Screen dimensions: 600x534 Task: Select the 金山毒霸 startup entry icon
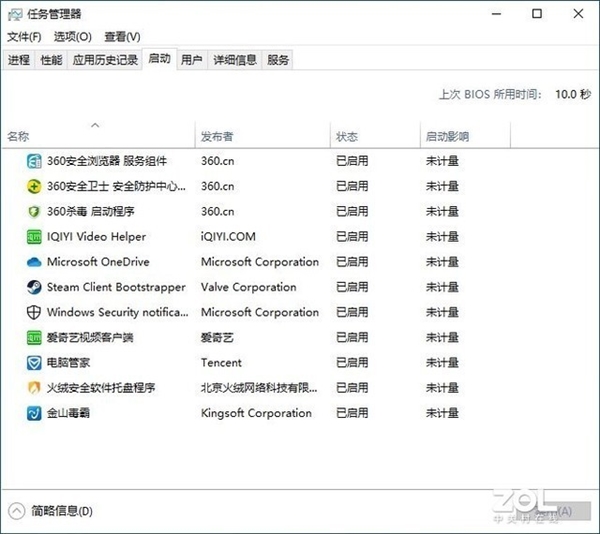pos(34,413)
